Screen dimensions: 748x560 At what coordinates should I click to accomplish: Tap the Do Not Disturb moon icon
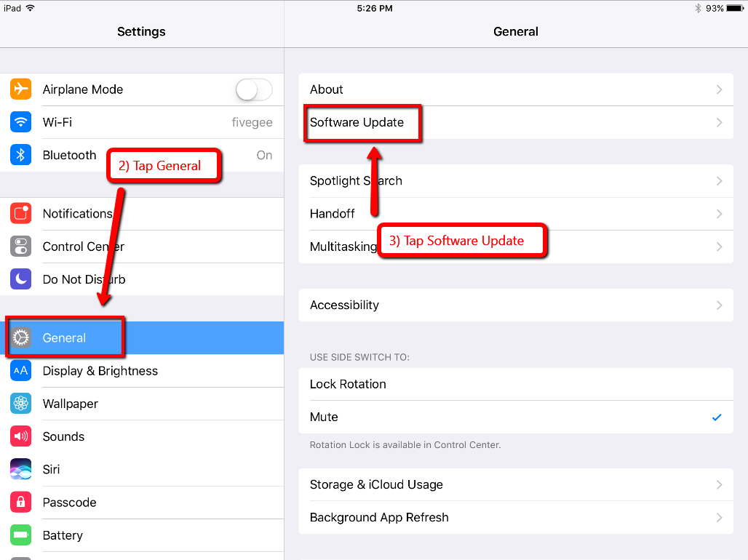click(21, 279)
